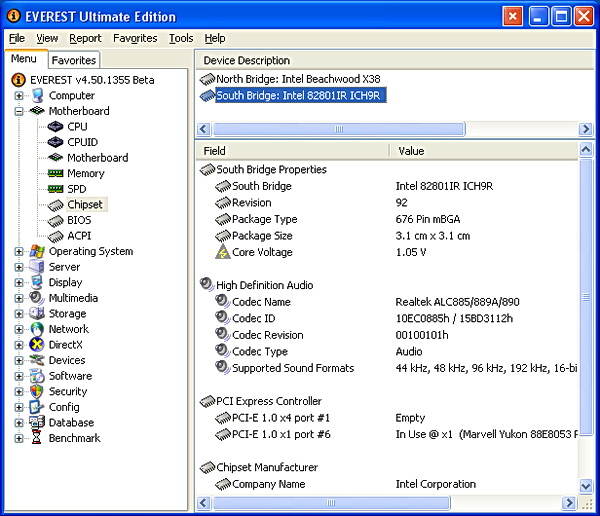Select South Bridge: Intel 82801IR ICH9R device

tap(301, 95)
